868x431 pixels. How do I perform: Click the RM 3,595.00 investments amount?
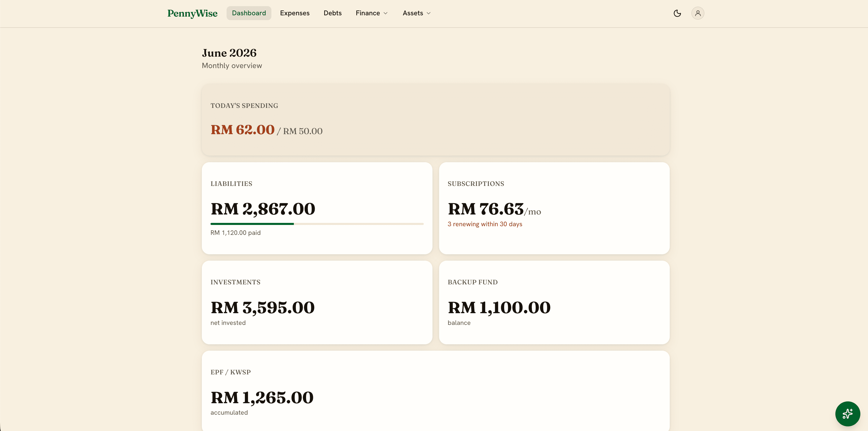[x=262, y=307]
